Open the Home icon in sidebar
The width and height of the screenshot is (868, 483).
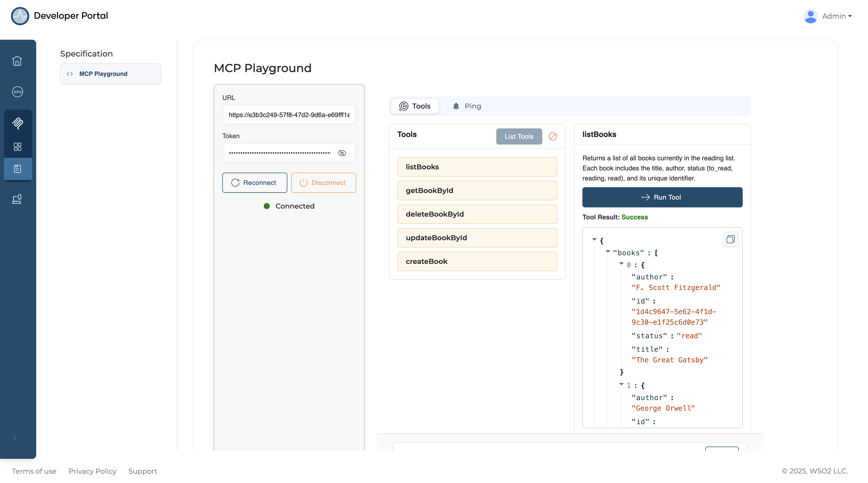click(x=17, y=61)
